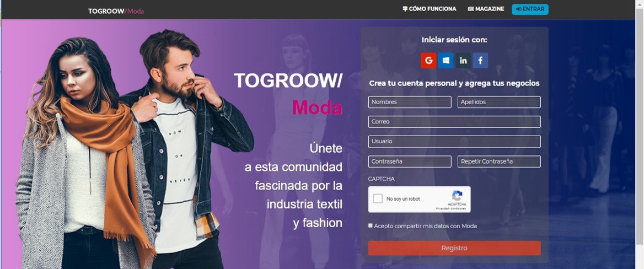The height and width of the screenshot is (269, 644).
Task: Tick 'Acepto compartir mis datos con Moda'
Action: click(371, 225)
